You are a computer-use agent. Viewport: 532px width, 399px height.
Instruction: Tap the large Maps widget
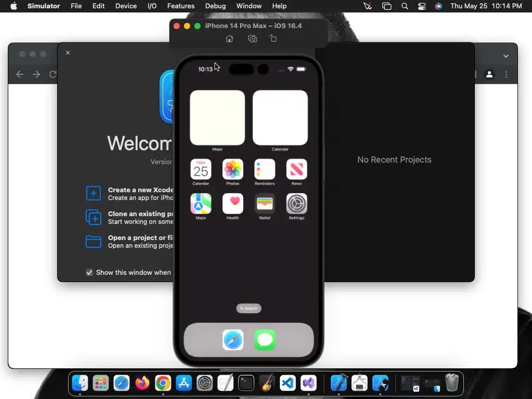click(218, 118)
